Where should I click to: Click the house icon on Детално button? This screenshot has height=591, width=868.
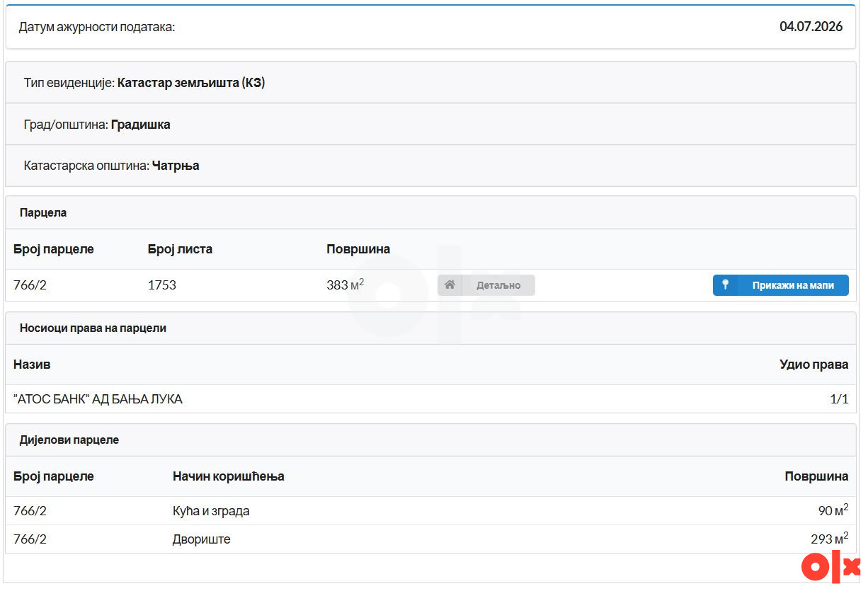[x=450, y=285]
